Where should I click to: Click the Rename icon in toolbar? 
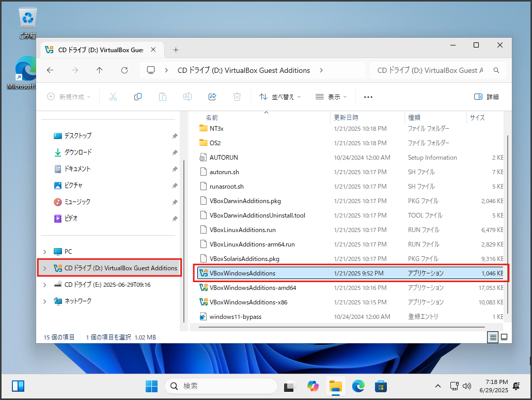(187, 97)
